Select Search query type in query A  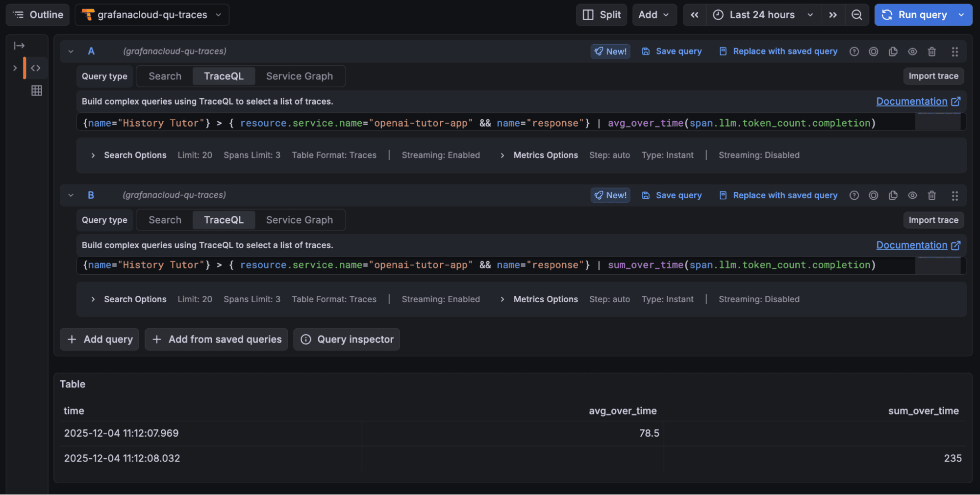[x=165, y=76]
